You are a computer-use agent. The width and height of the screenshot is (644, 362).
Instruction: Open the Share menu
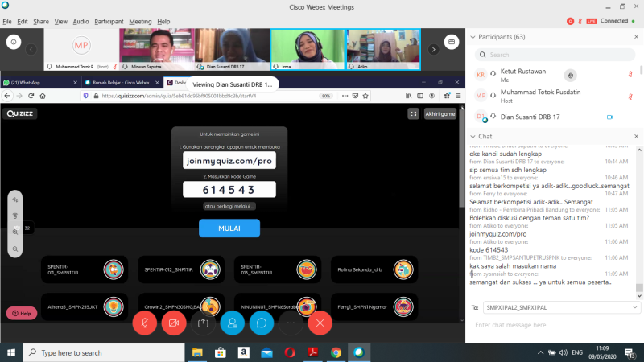tap(41, 22)
